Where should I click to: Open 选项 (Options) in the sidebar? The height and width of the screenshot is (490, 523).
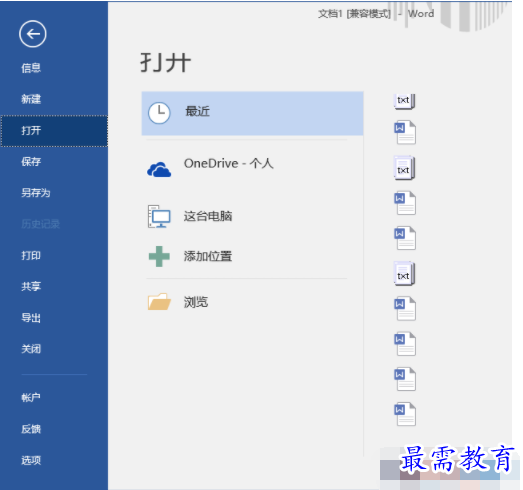pos(31,460)
